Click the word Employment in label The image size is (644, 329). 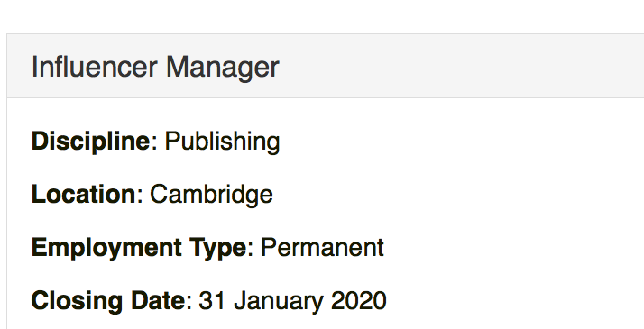pos(106,247)
